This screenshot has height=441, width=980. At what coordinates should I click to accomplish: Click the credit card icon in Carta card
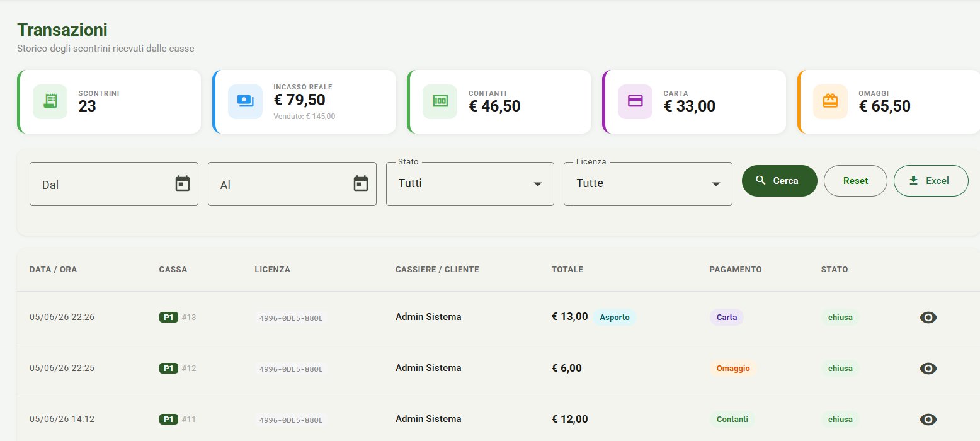635,101
